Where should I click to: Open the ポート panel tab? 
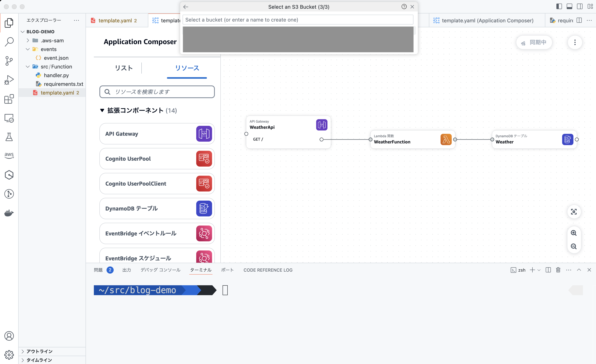pos(227,270)
